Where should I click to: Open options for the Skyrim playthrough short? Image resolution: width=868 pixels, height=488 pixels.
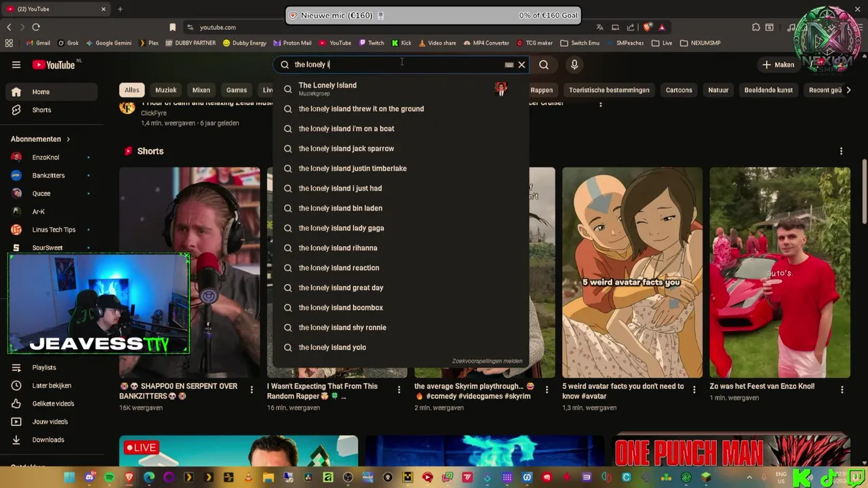click(x=547, y=390)
